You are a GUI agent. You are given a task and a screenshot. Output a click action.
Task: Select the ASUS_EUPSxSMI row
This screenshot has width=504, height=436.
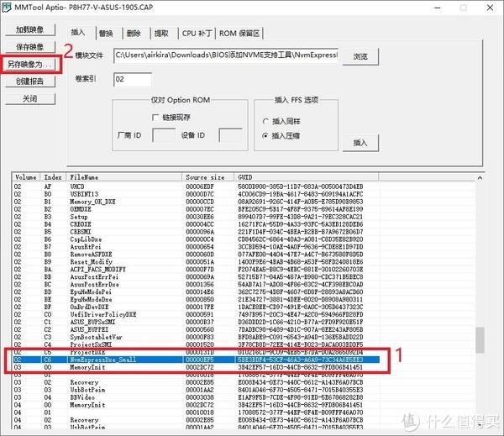(x=196, y=323)
